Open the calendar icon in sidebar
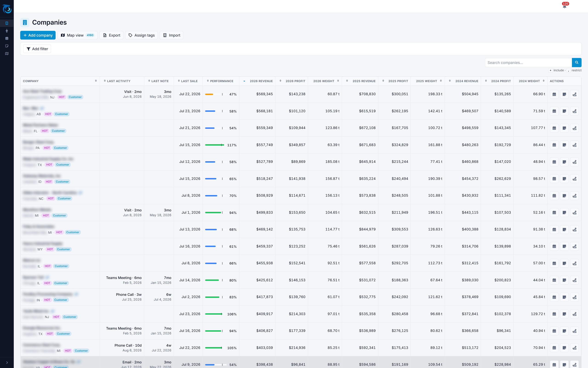This screenshot has height=368, width=588. (x=7, y=38)
